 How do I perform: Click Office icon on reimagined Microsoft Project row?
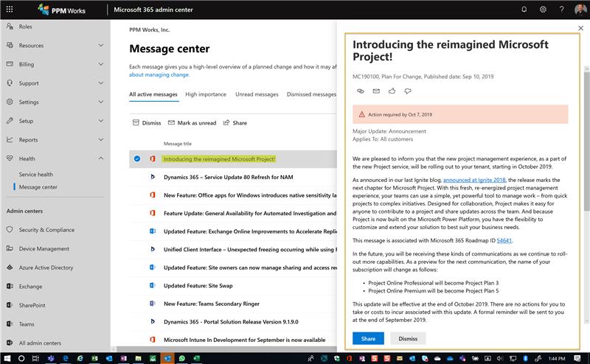click(153, 158)
